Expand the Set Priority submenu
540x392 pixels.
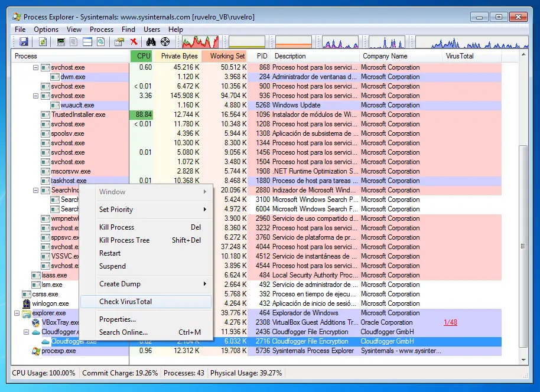pyautogui.click(x=205, y=209)
